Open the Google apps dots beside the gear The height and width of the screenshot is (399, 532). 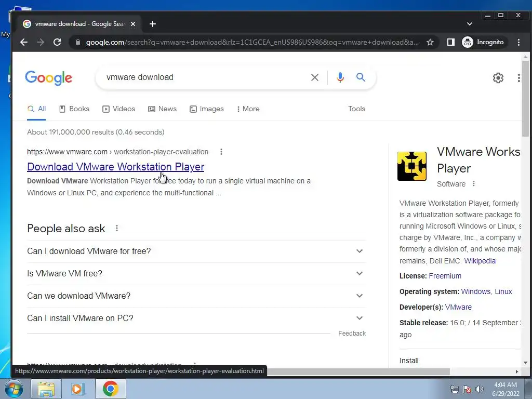(x=518, y=78)
